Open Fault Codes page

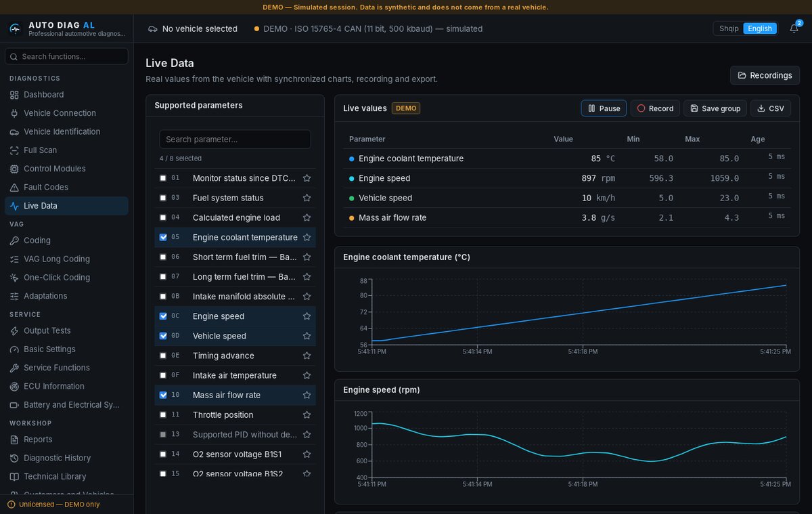click(x=66, y=187)
